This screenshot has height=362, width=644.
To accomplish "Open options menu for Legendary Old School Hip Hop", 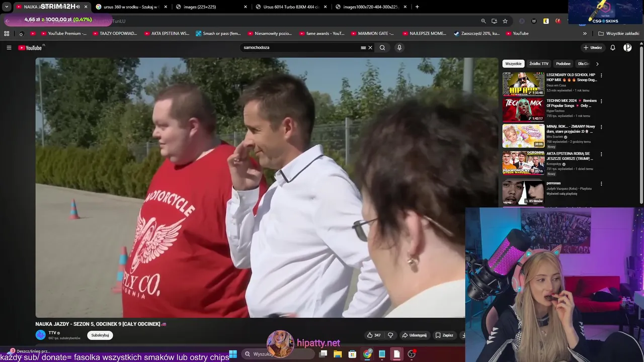I will [x=601, y=75].
